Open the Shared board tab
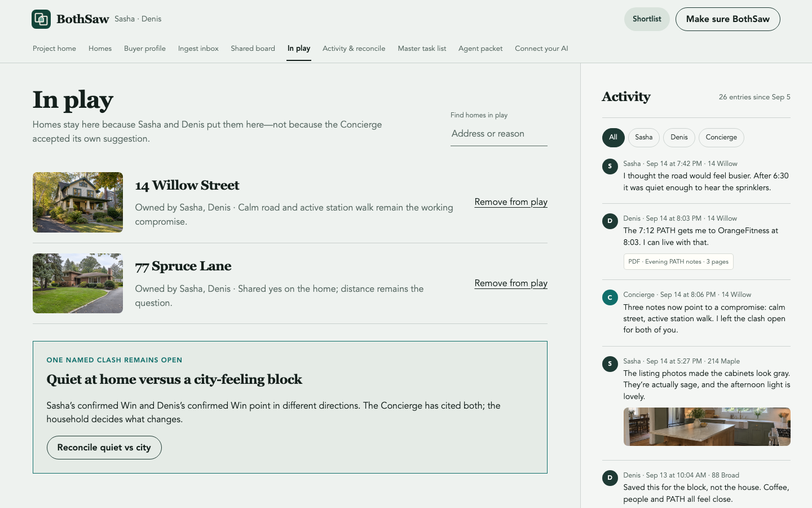Screen dimensions: 812x508 (253, 49)
